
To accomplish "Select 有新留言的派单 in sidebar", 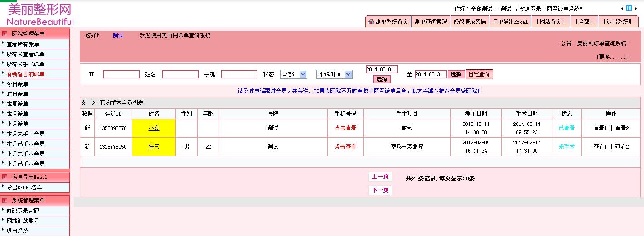I will pos(26,74).
